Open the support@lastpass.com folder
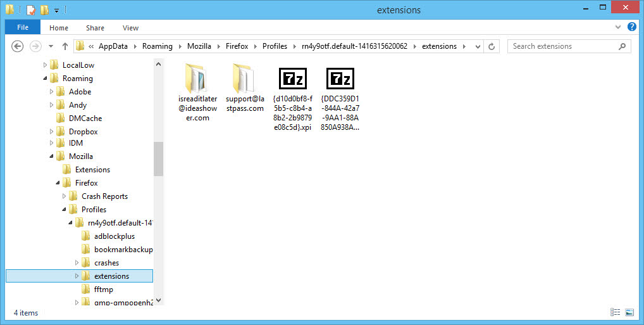The height and width of the screenshot is (325, 644). (245, 88)
